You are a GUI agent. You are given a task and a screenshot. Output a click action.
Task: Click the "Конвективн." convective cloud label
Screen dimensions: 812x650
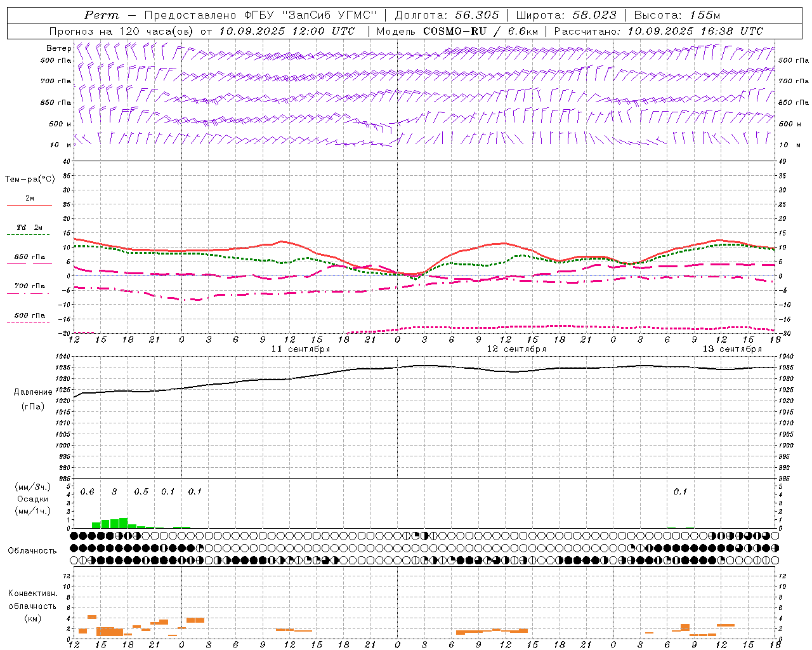coord(32,594)
